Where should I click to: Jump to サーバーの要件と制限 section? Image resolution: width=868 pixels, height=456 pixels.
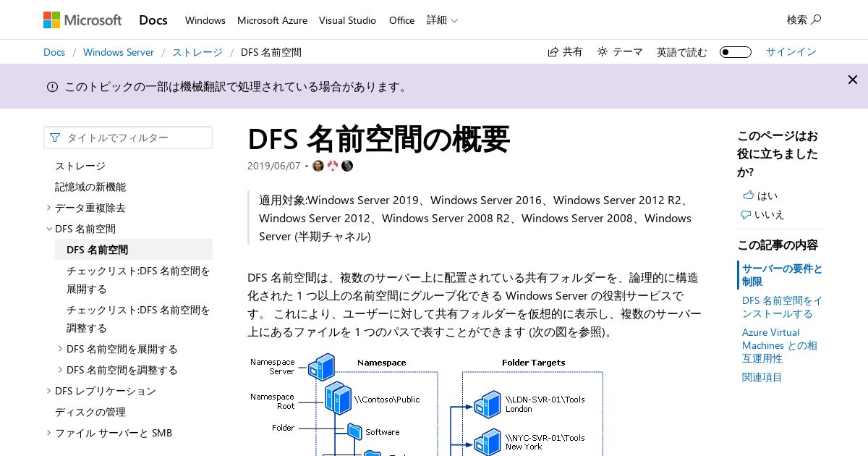coord(782,275)
